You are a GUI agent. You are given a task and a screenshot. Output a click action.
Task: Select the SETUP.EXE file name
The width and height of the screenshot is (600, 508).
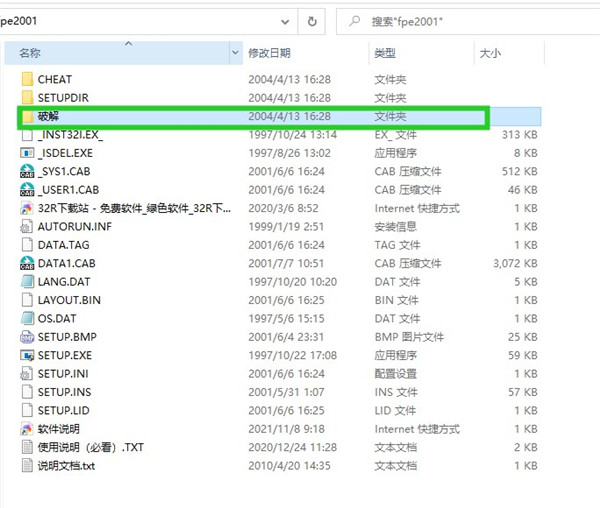pos(65,355)
